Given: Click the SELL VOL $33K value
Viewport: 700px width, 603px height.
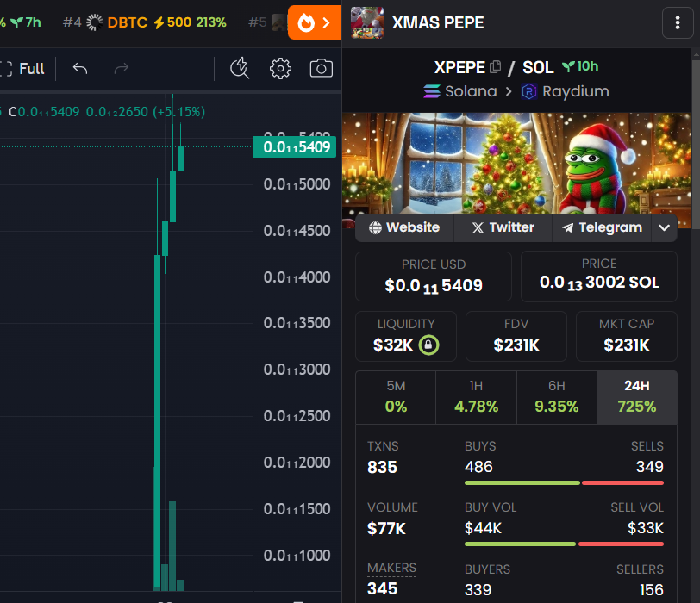Looking at the screenshot, I should tap(646, 529).
